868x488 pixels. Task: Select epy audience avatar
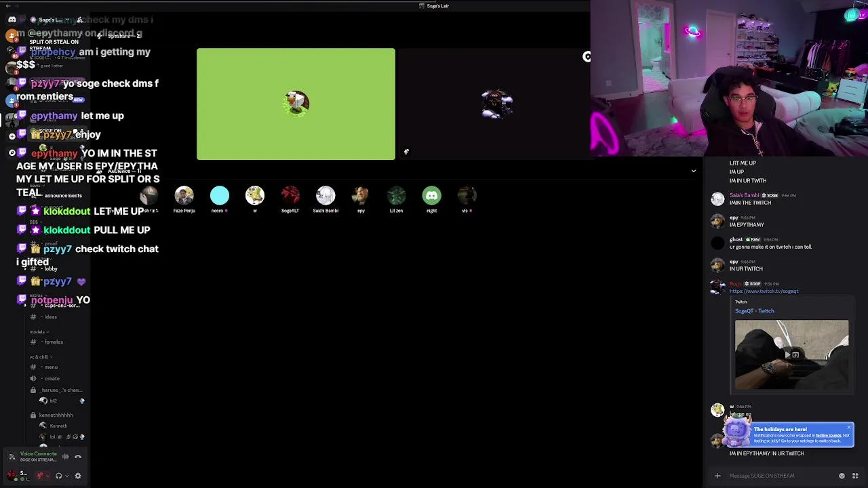click(x=361, y=196)
